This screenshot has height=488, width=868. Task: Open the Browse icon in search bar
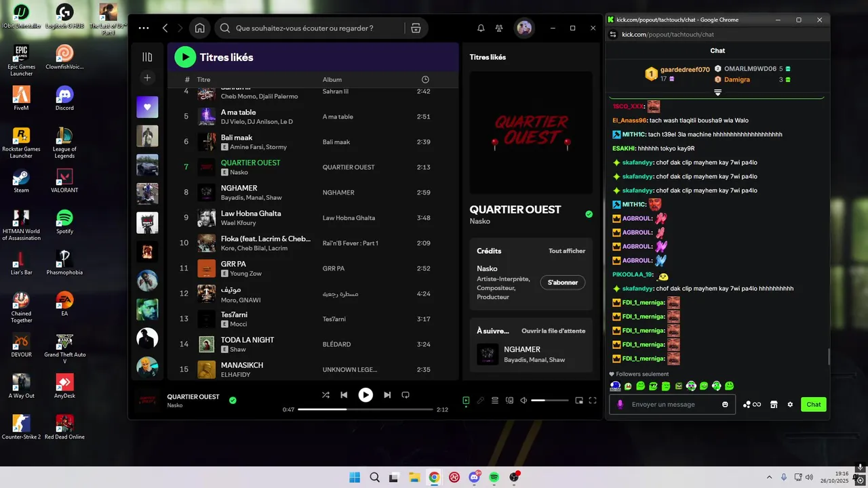pyautogui.click(x=416, y=28)
